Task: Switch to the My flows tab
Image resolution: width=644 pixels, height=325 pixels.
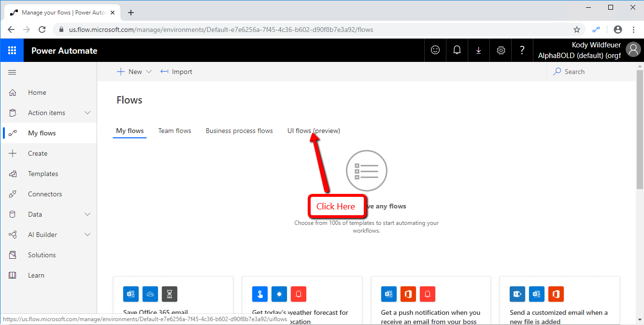Action: tap(129, 131)
